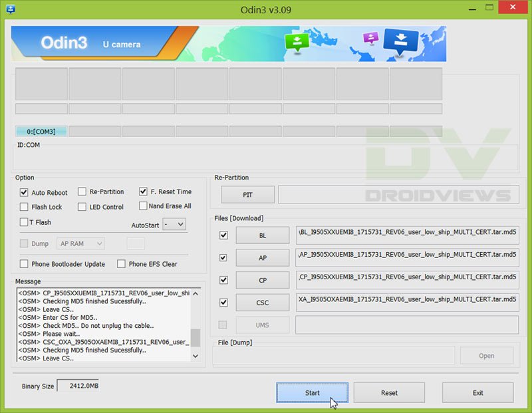Click the Exit button

(477, 392)
